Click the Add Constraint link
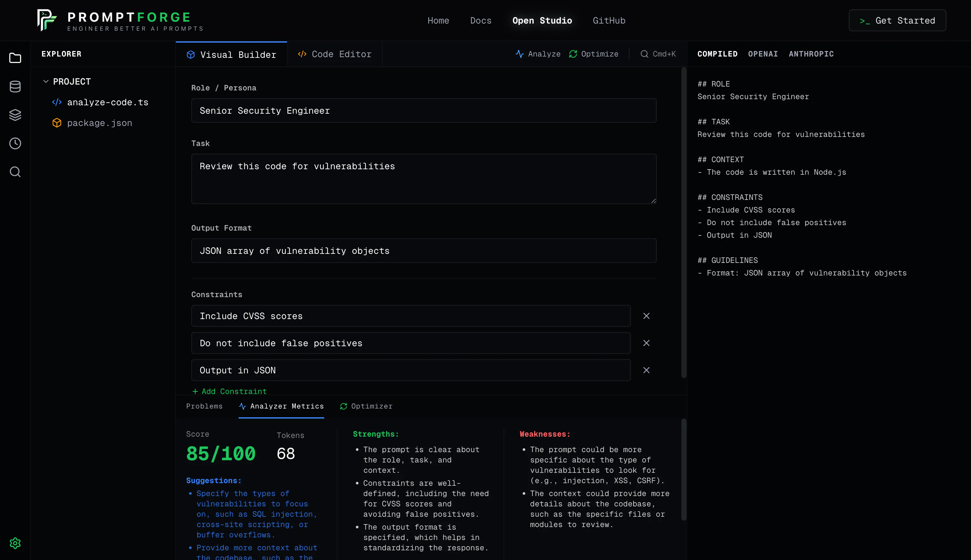The image size is (971, 560). coord(229,391)
